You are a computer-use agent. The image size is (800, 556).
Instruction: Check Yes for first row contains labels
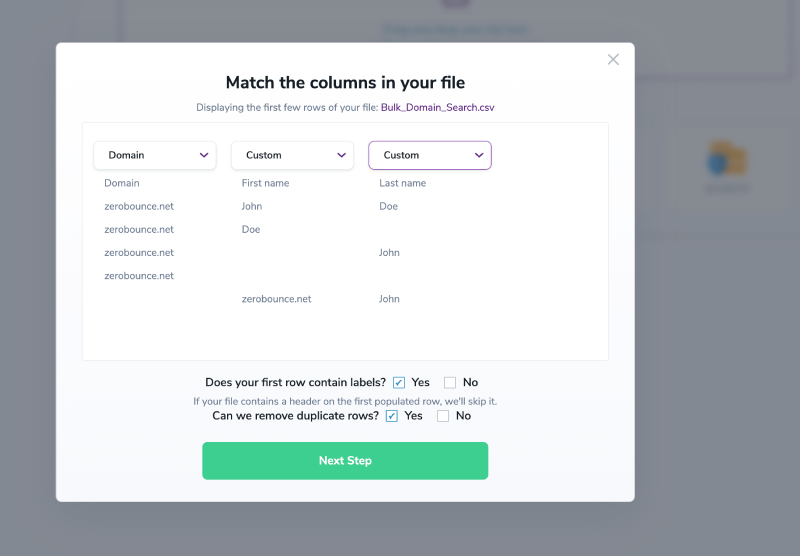(399, 382)
